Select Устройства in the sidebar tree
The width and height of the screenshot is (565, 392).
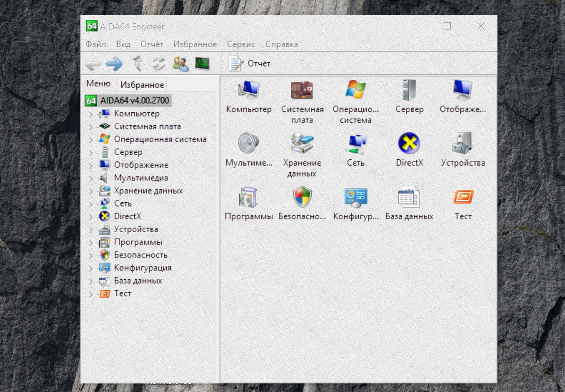pyautogui.click(x=136, y=229)
